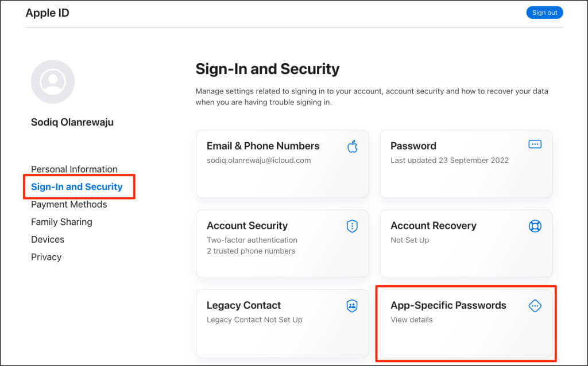Screen dimensions: 588x366
Task: Select Sign-In and Security sidebar item
Action: 77,186
